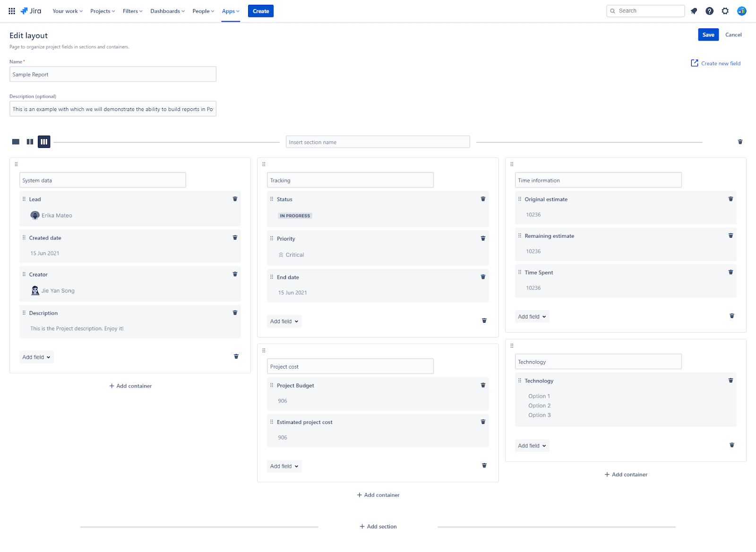
Task: Open the Projects menu
Action: pyautogui.click(x=102, y=11)
